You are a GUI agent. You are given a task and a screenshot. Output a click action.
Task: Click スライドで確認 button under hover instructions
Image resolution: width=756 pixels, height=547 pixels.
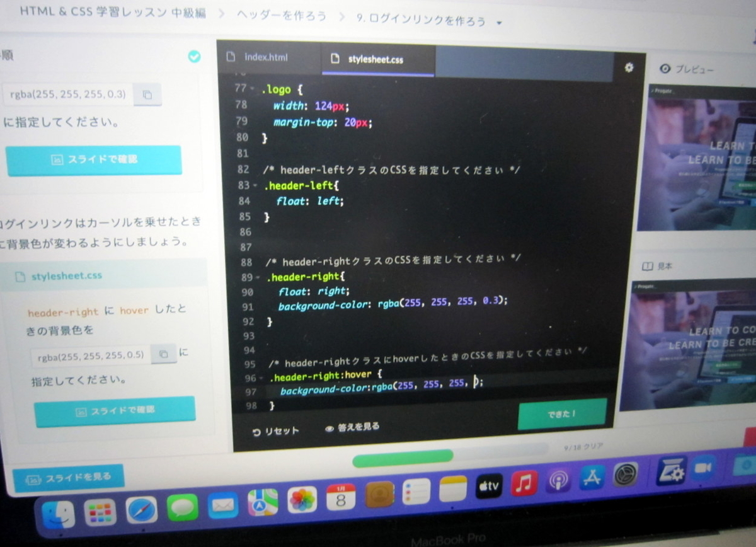115,412
